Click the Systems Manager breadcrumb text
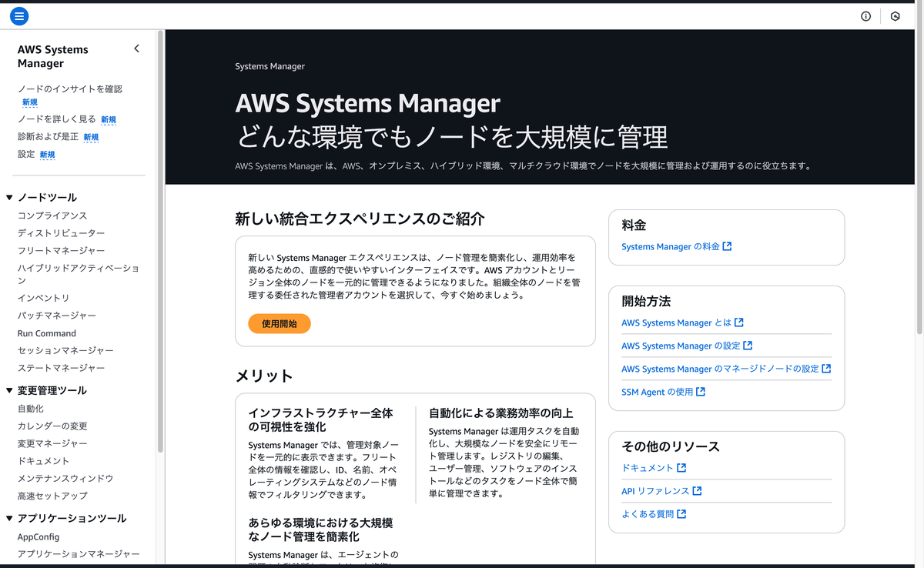This screenshot has height=568, width=924. coord(270,66)
